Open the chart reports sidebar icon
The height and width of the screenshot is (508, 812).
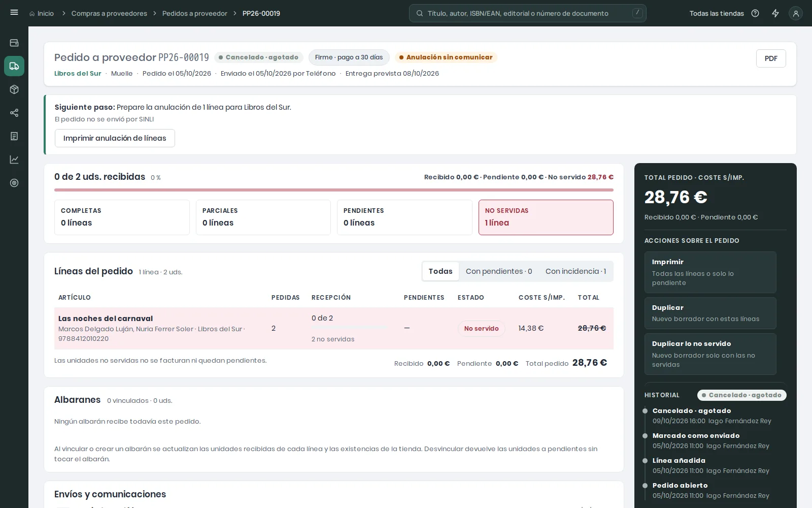coord(14,160)
